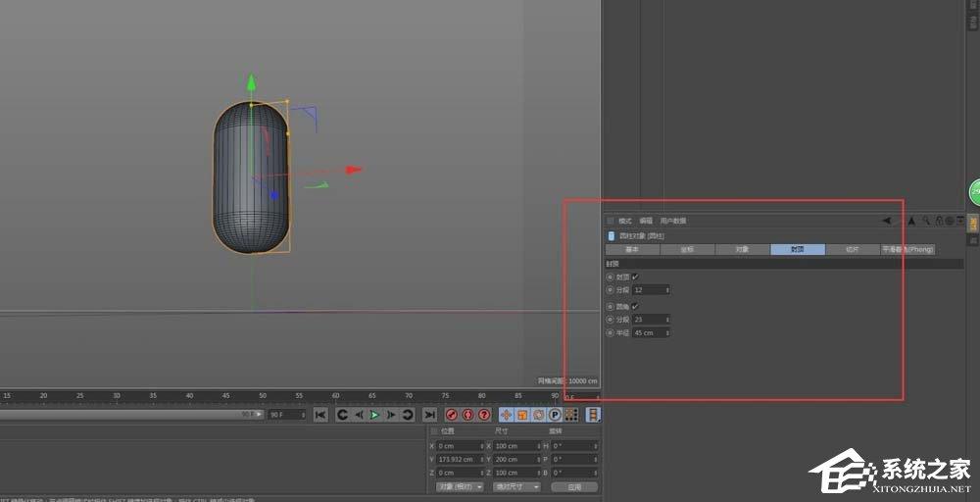Image resolution: width=980 pixels, height=502 pixels.
Task: Click the round mode-lock icon beside the padlock
Action: coord(949,221)
